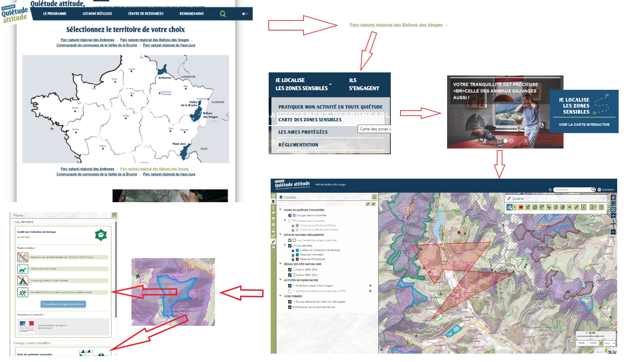644x362 pixels.
Task: Click the map zoom-in plus button
Action: pos(613,216)
